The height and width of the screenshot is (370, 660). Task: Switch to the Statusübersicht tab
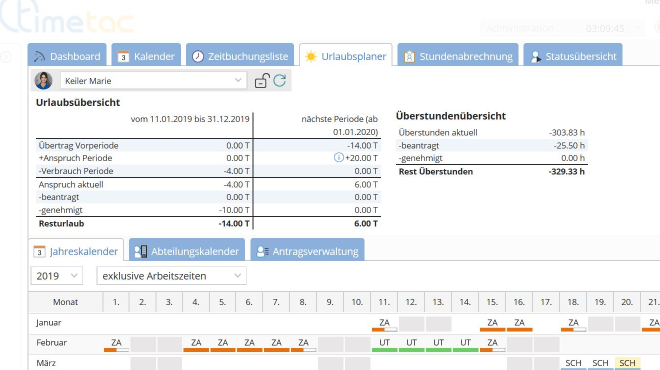coord(573,56)
